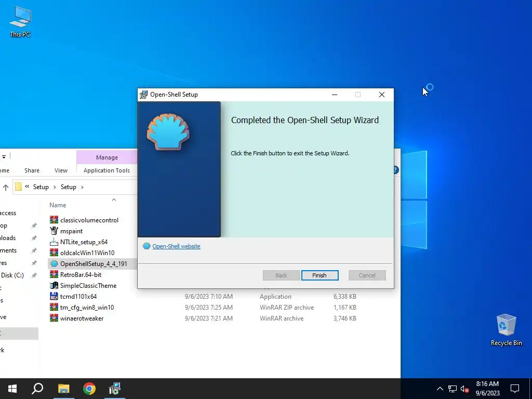Show hidden breadcrumb path with double chevron

27,187
